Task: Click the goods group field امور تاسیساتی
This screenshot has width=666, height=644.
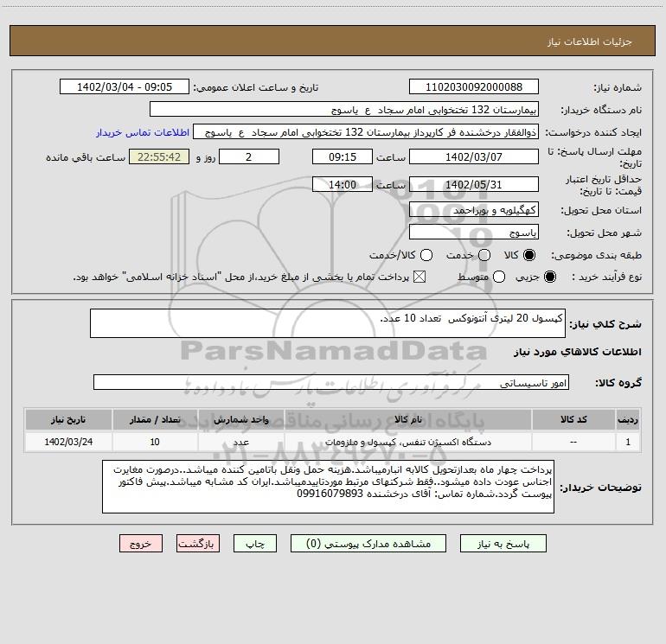Action: pyautogui.click(x=331, y=382)
